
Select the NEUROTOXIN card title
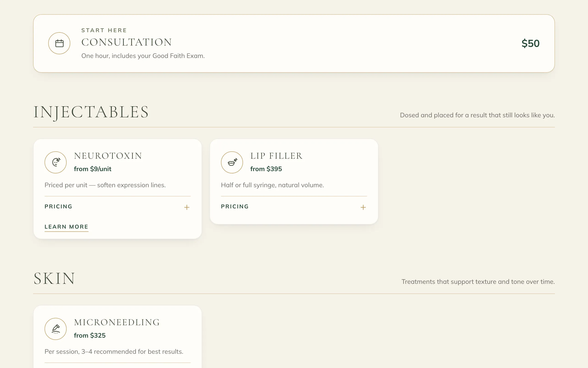tap(108, 156)
